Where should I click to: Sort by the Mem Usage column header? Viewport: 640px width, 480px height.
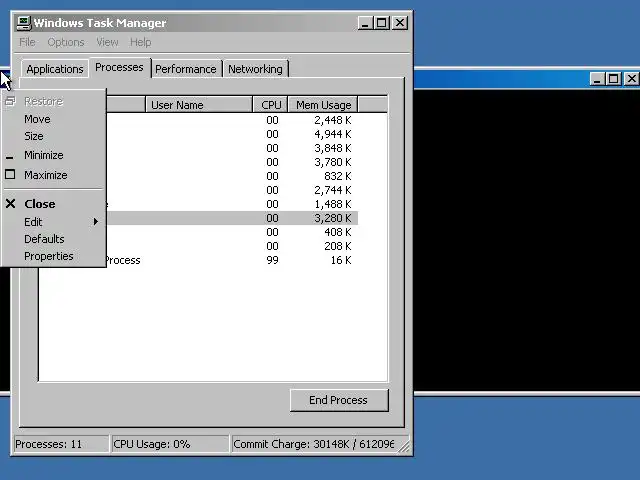point(323,105)
